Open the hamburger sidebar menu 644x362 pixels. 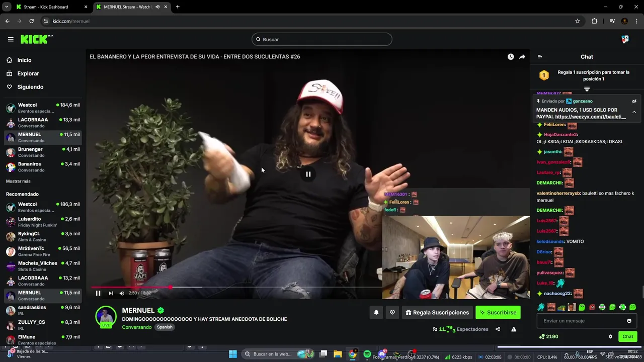[11, 39]
